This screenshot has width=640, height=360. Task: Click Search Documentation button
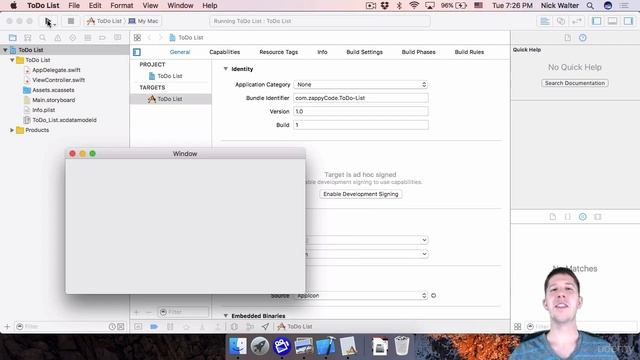coord(575,83)
